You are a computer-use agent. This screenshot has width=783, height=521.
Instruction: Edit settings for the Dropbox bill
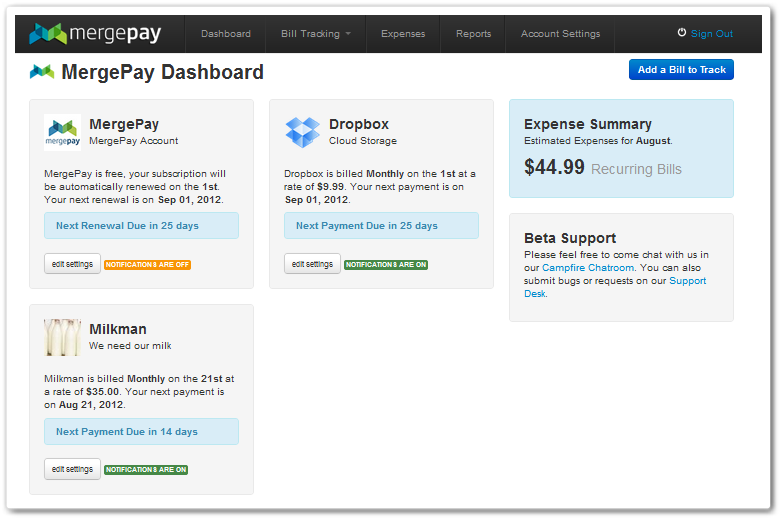[x=312, y=264]
